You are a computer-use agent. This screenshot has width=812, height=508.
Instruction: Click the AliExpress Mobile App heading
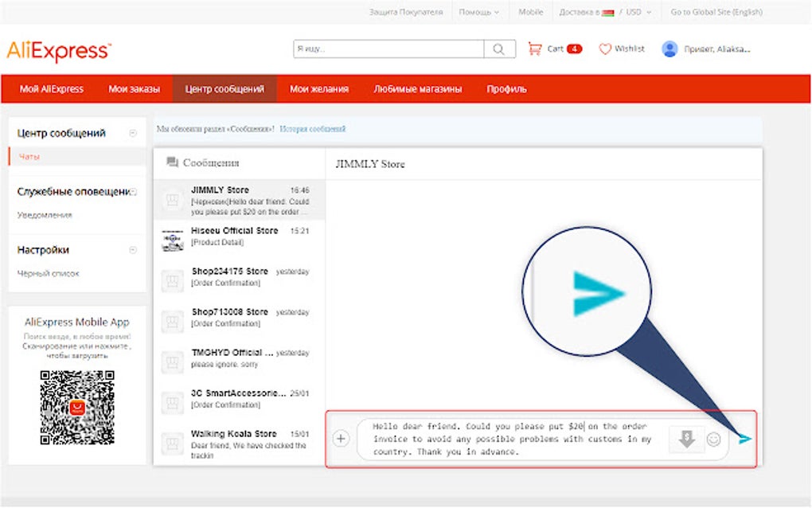tap(76, 322)
